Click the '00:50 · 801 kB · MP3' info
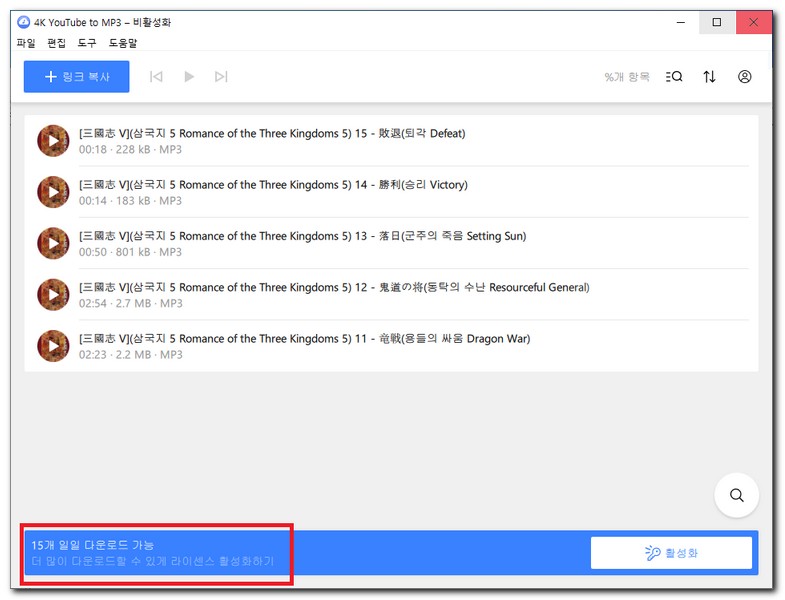The width and height of the screenshot is (785, 600). 130,252
